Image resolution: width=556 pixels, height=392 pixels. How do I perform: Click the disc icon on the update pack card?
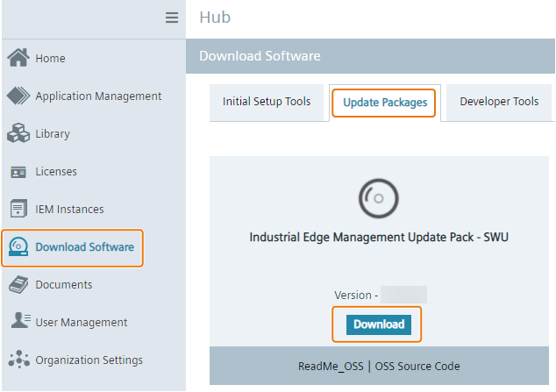(373, 198)
